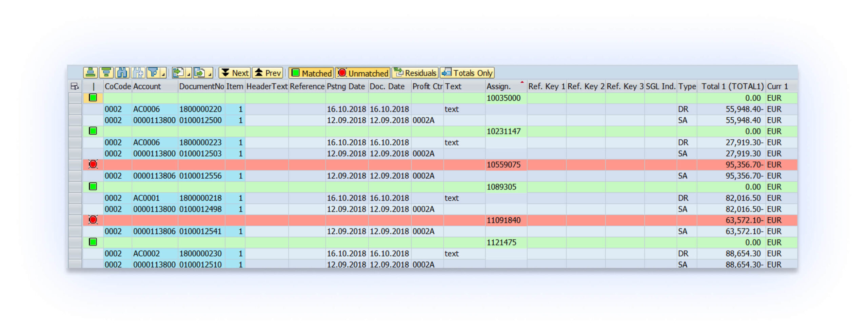Open Find with the binoculars icon
This screenshot has height=334, width=868.
(x=122, y=73)
